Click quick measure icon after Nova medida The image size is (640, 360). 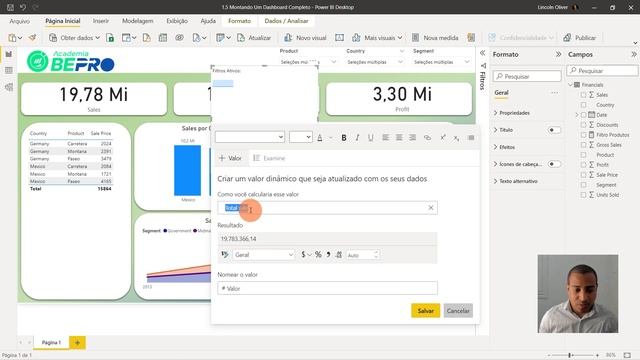(471, 38)
